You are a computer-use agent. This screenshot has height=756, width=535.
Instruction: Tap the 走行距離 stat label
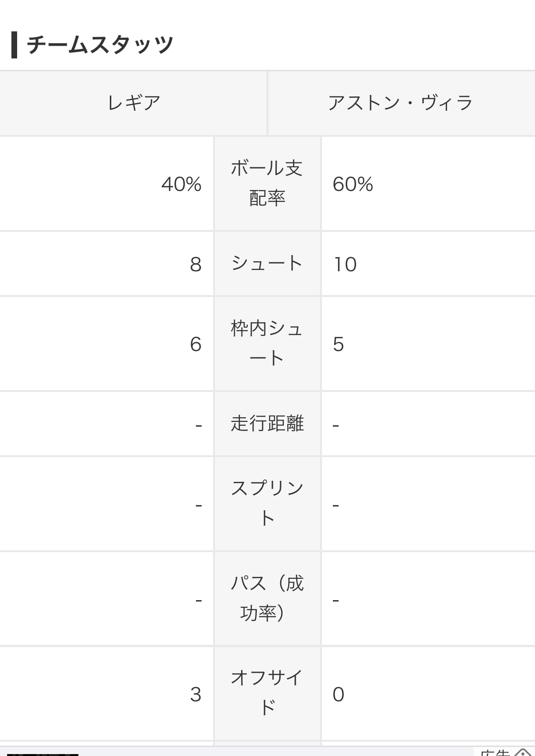(x=267, y=423)
